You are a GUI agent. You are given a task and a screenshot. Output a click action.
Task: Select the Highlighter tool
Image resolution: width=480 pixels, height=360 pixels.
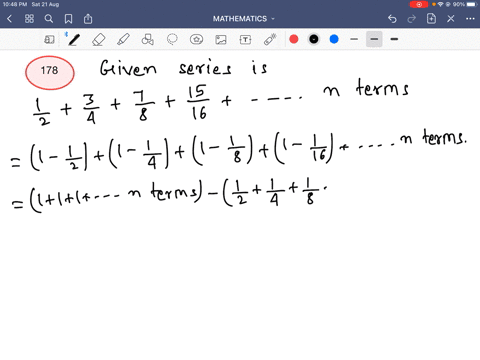[x=123, y=40]
